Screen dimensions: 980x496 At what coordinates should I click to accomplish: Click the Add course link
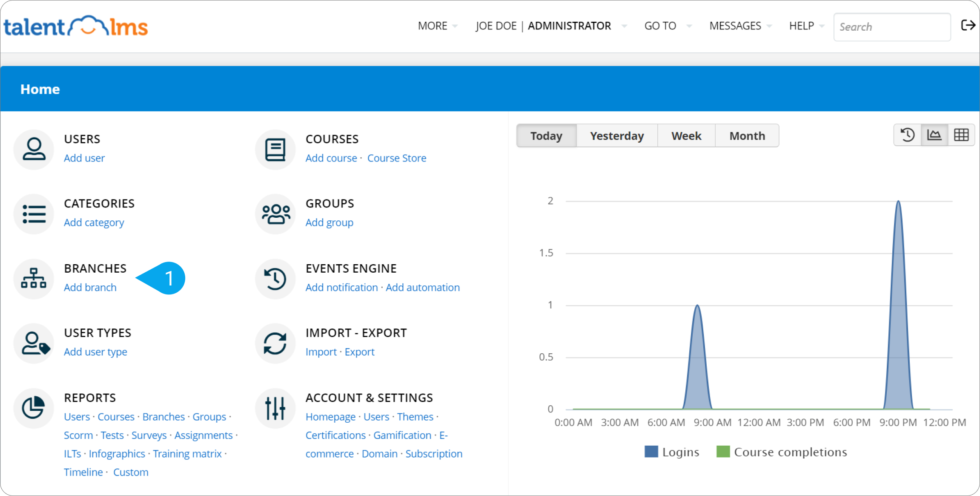(331, 158)
